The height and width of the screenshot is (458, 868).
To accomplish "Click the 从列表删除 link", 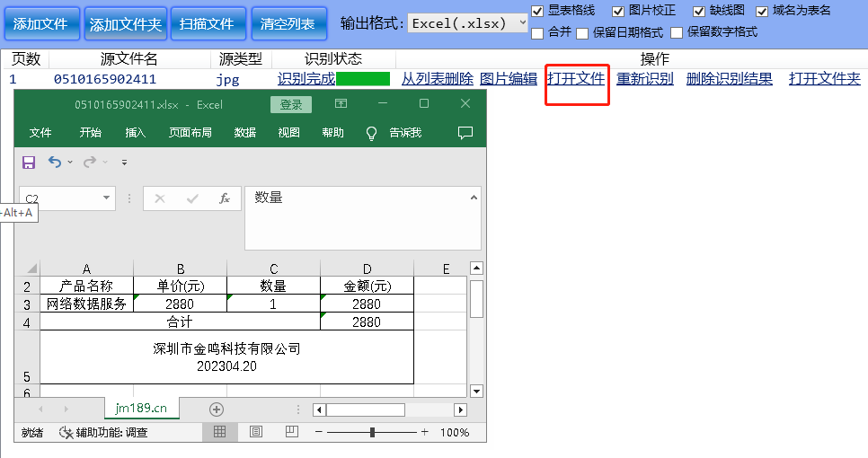I will point(438,79).
